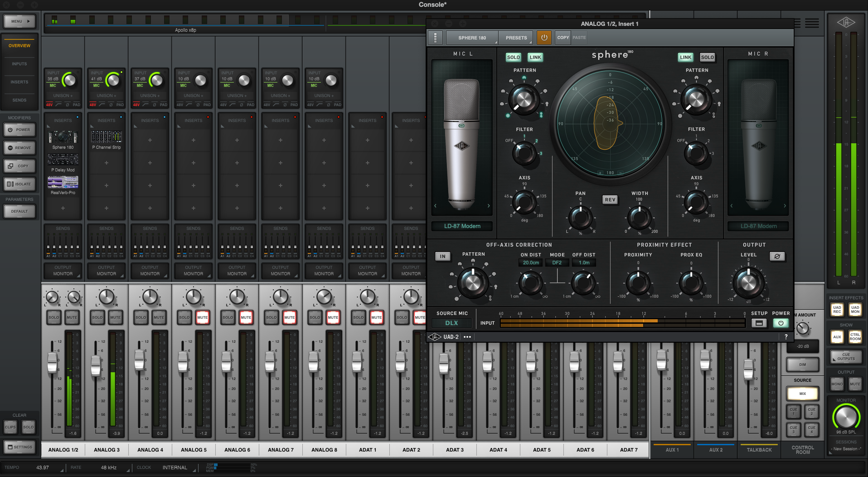
Task: Solo the ANALOG 1/2 channel
Action: pos(53,317)
